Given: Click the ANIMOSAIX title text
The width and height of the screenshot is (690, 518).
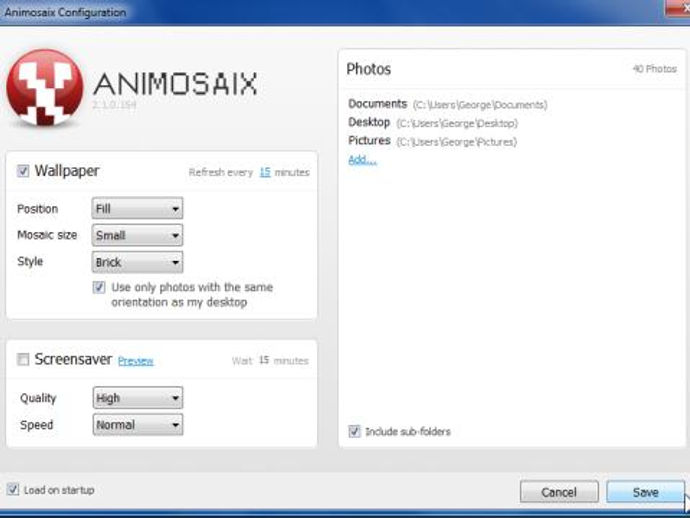Looking at the screenshot, I should coord(176,84).
